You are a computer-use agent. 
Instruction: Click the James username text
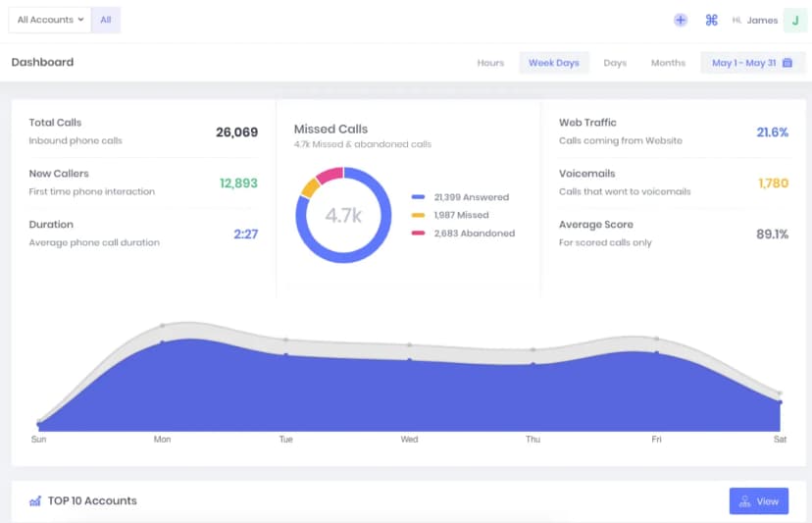point(762,21)
